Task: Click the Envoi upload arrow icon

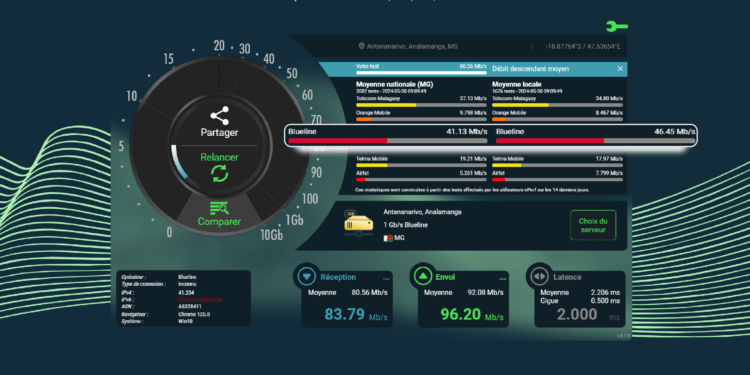Action: click(x=423, y=276)
